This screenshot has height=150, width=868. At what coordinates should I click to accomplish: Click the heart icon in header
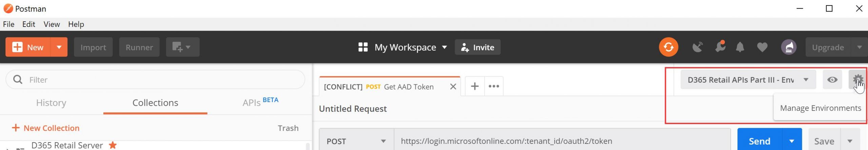tap(762, 47)
